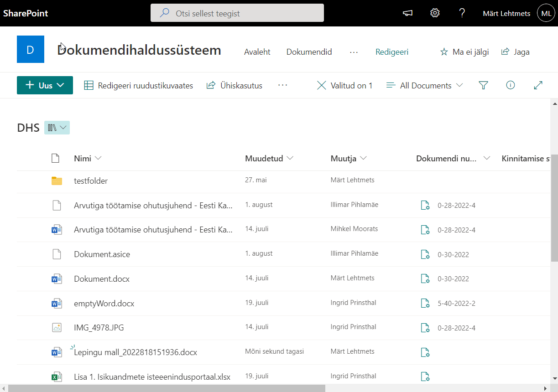Viewport: 558px width, 392px height.
Task: Click Redigeeri ruudustikuvaates button
Action: (139, 85)
